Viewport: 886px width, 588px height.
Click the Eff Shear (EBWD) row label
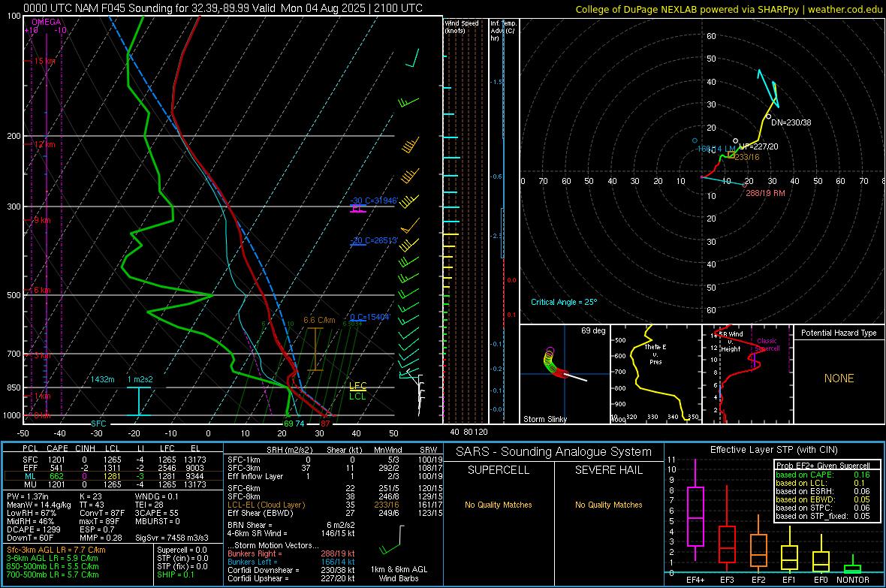(261, 513)
